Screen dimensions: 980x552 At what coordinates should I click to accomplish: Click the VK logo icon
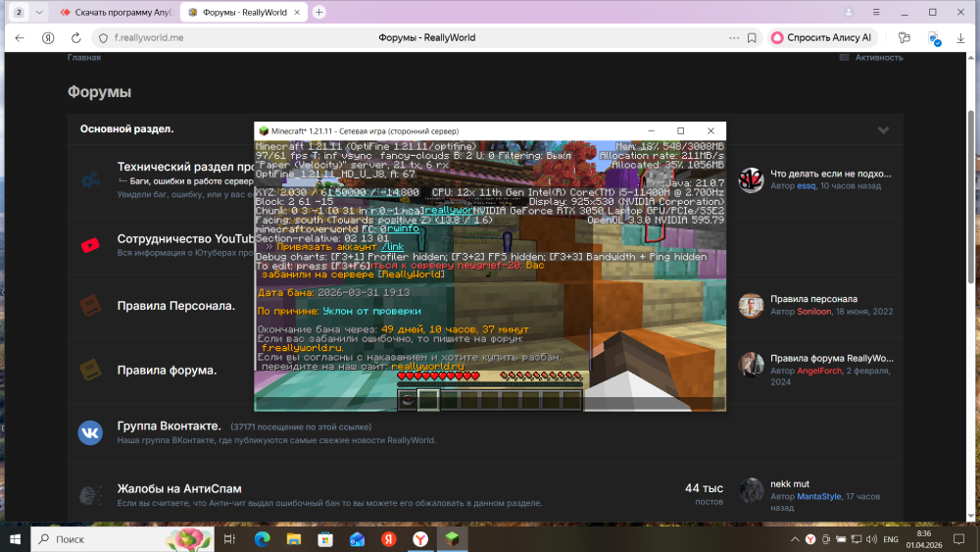[90, 432]
